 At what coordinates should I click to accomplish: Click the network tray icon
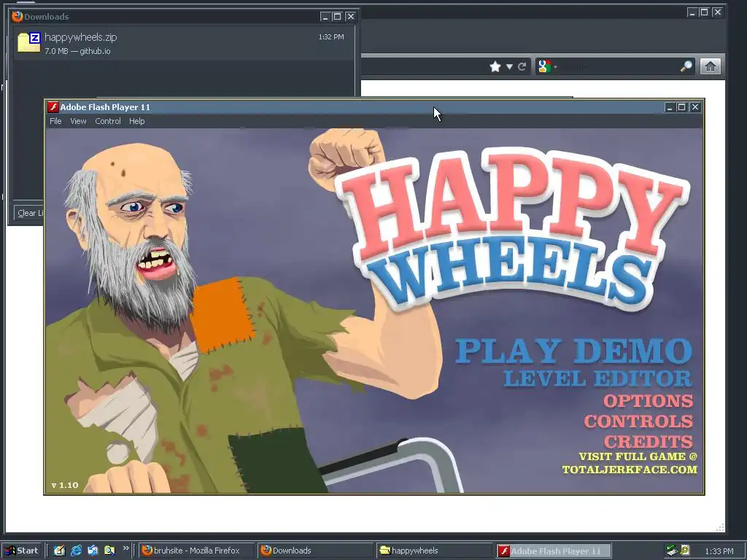(672, 551)
